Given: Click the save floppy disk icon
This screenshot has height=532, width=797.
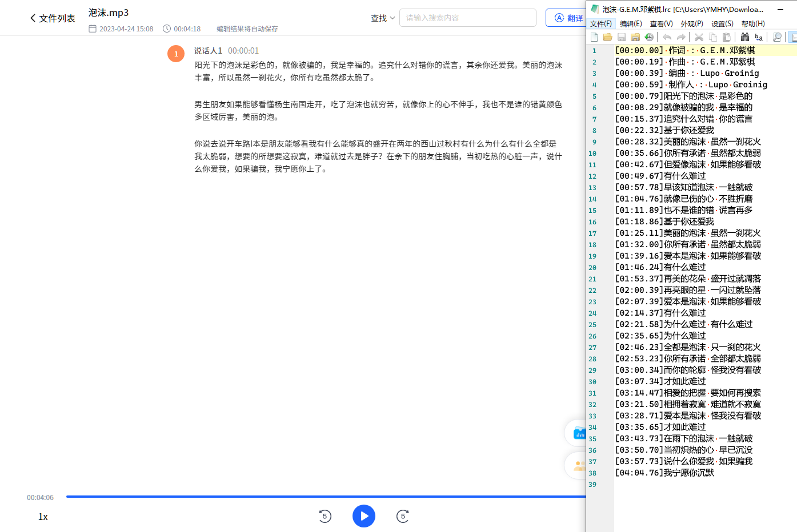Looking at the screenshot, I should coord(622,37).
